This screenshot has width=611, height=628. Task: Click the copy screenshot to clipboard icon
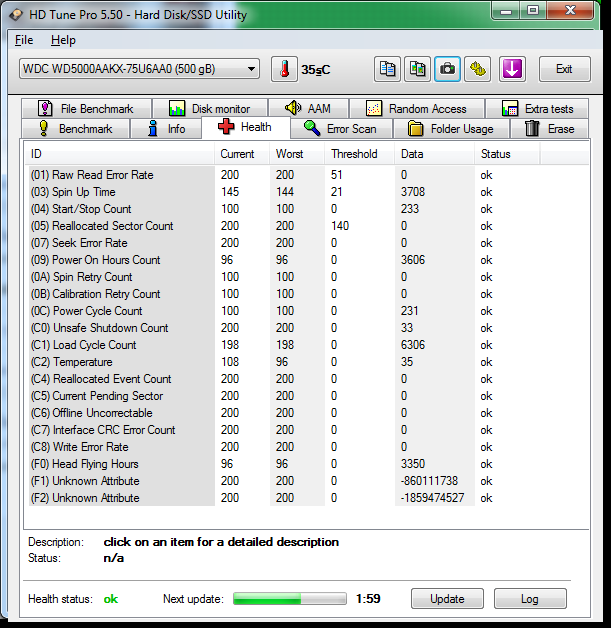pos(417,69)
